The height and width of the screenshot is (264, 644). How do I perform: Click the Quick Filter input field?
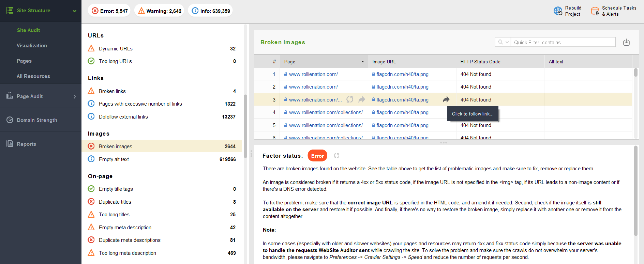pyautogui.click(x=563, y=42)
